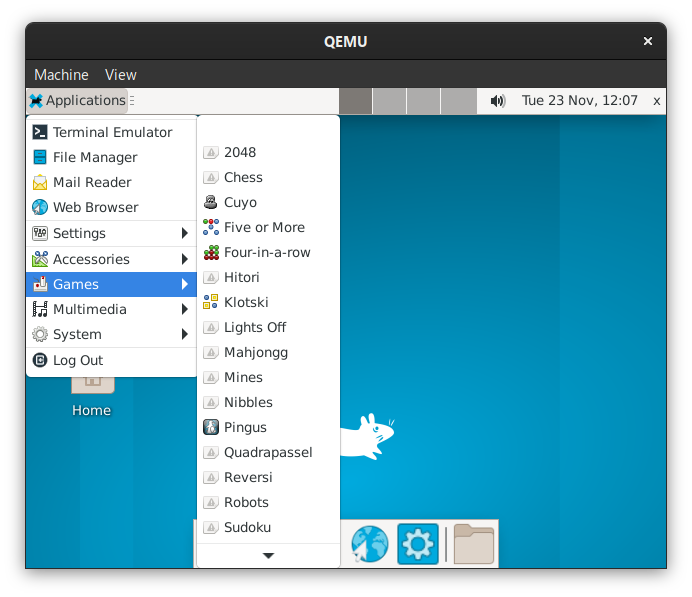The image size is (692, 597).
Task: Launch Cuyo from Games list
Action: 268,203
